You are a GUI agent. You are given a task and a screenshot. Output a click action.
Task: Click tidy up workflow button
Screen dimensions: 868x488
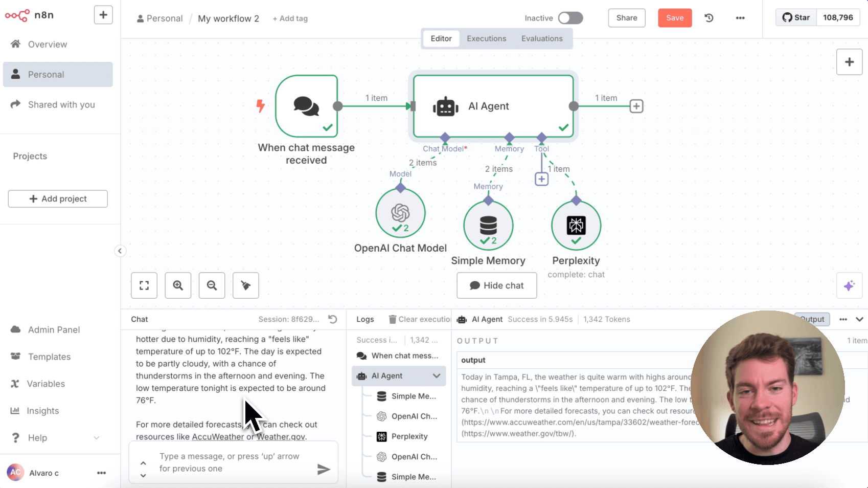246,285
